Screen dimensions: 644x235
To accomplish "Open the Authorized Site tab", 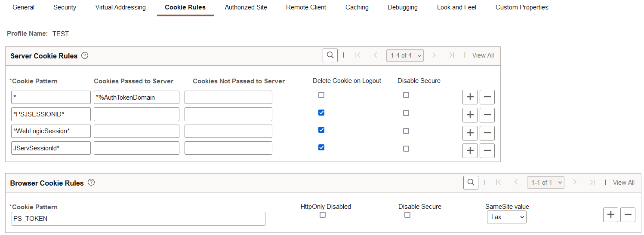I will tap(246, 7).
